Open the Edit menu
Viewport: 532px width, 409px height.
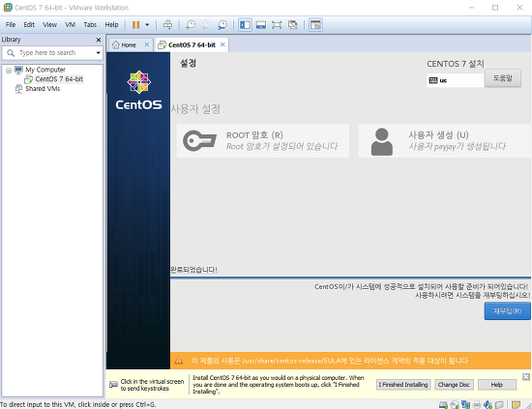click(29, 25)
